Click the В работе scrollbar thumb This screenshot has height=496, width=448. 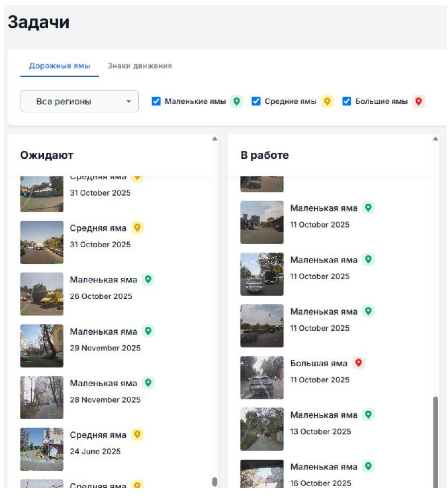436,443
